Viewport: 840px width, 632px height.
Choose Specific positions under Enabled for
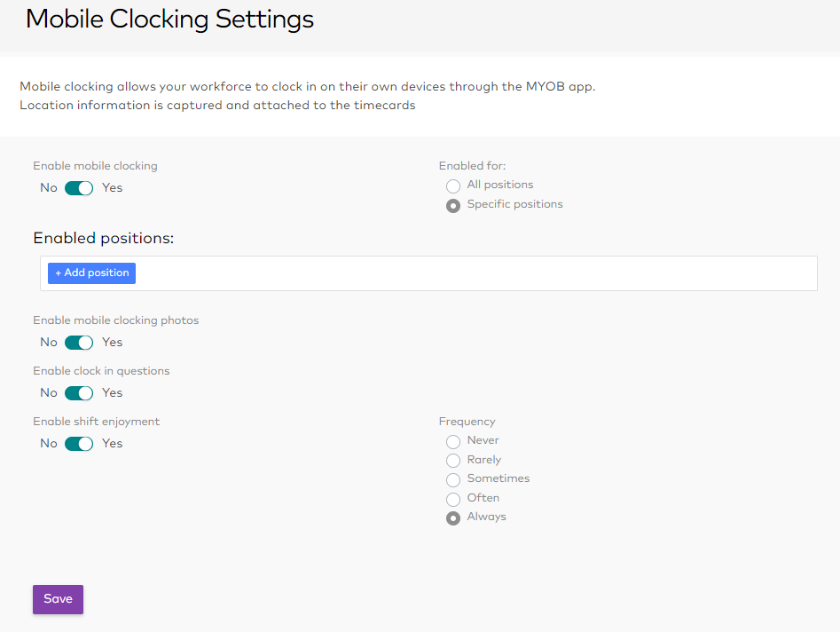[x=453, y=205]
